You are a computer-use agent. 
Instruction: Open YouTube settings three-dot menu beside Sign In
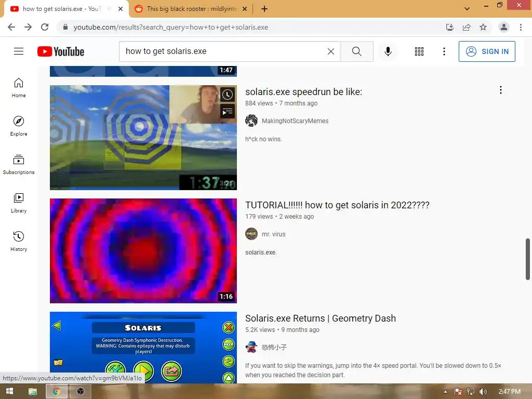(444, 51)
